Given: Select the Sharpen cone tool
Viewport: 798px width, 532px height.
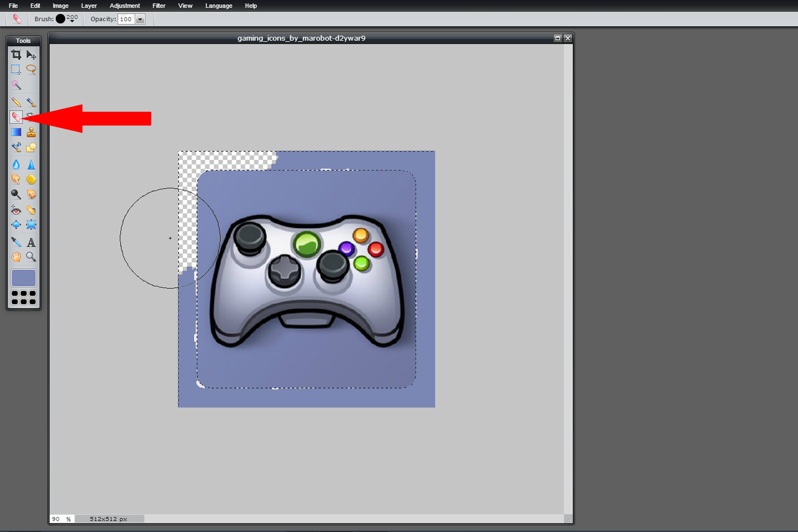Looking at the screenshot, I should (x=31, y=164).
